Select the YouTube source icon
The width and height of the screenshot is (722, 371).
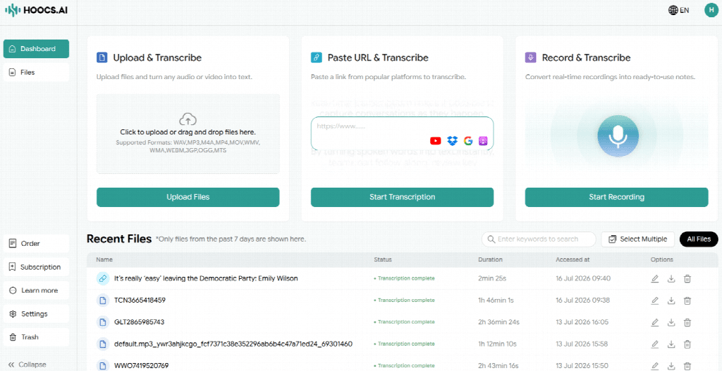pyautogui.click(x=435, y=141)
